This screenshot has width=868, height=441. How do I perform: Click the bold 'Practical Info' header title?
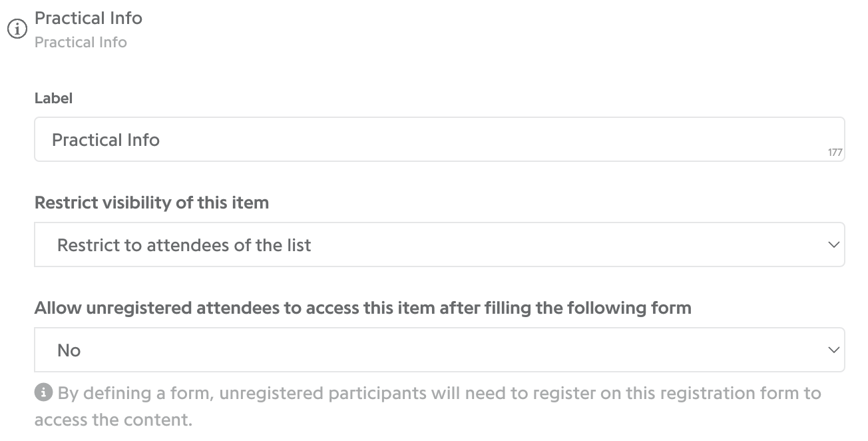[89, 18]
